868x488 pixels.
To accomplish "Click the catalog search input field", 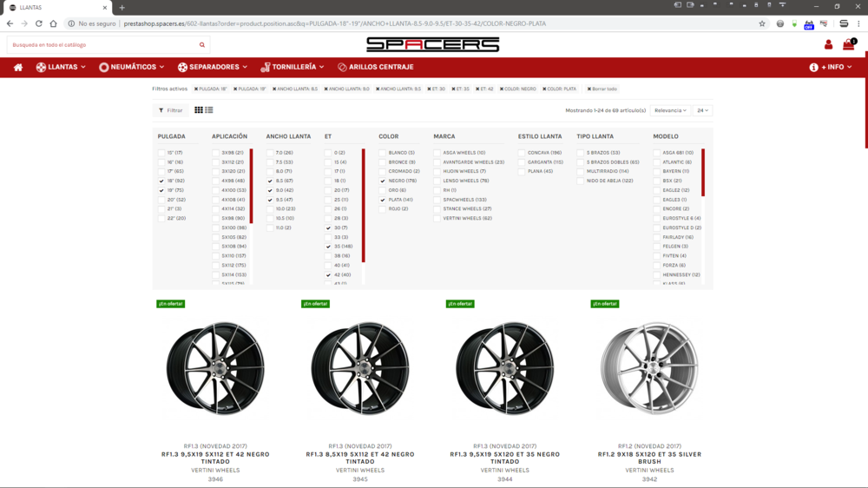I will (x=102, y=45).
